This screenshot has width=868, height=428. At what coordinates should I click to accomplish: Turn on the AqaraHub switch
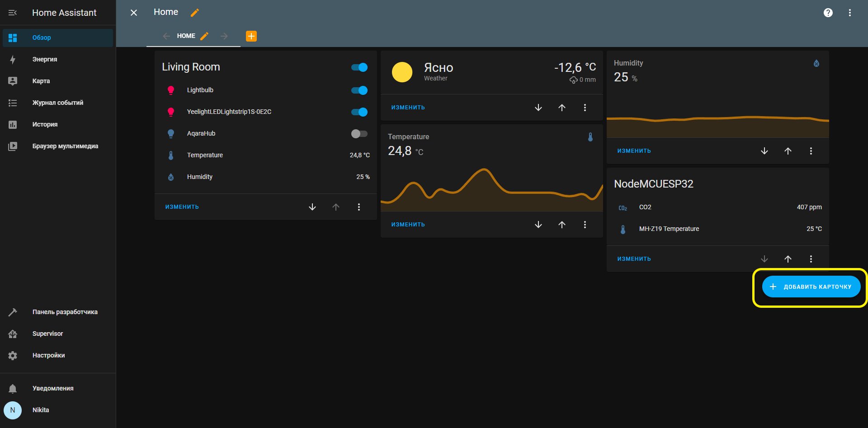click(359, 134)
